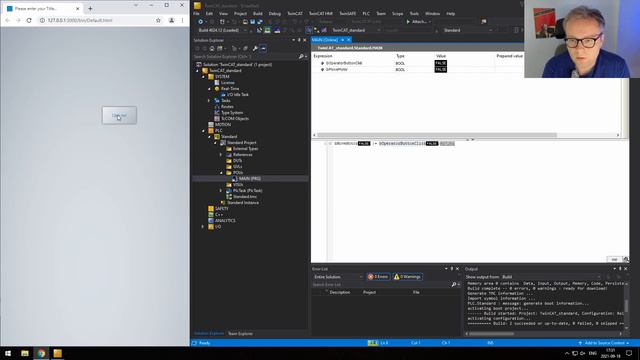The width and height of the screenshot is (640, 360).
Task: Open the Chrome profile icon
Action: [x=171, y=20]
